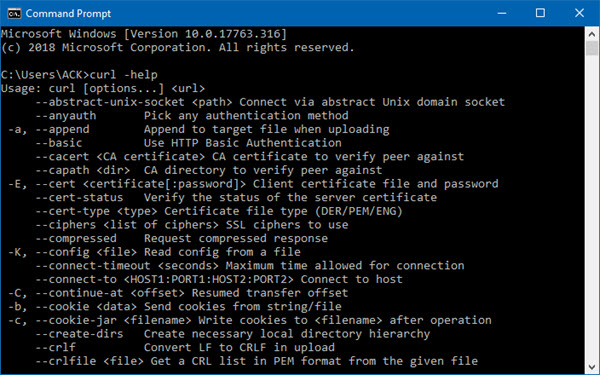Click the Command Prompt icon in title bar

[x=14, y=13]
